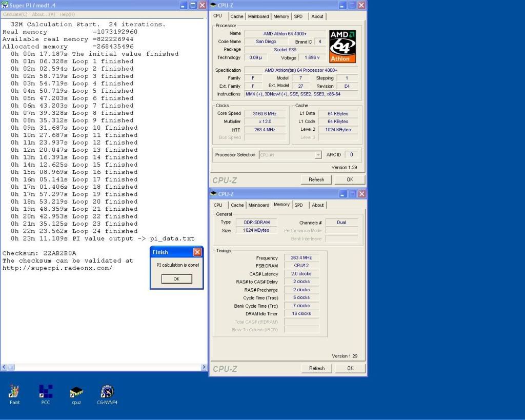Open the Calculate menu in Super PI
The image size is (525, 420).
15,14
